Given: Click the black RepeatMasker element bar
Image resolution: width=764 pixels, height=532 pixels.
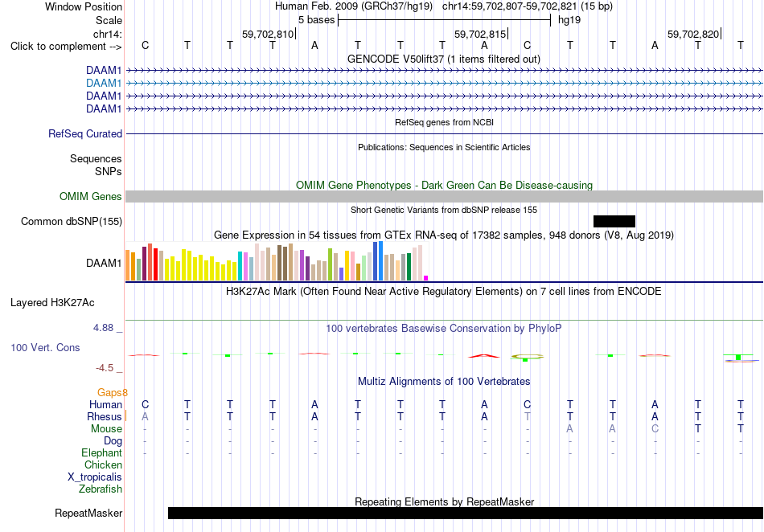Looking at the screenshot, I should (466, 513).
